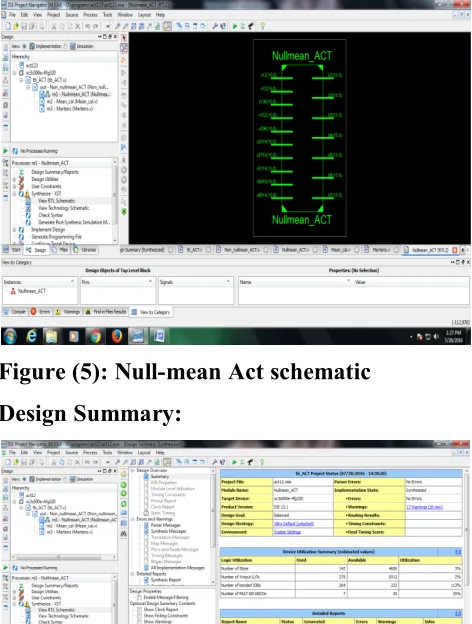The height and width of the screenshot is (624, 472).
Task: Expand Implement Design process in upper window
Action: point(14,230)
